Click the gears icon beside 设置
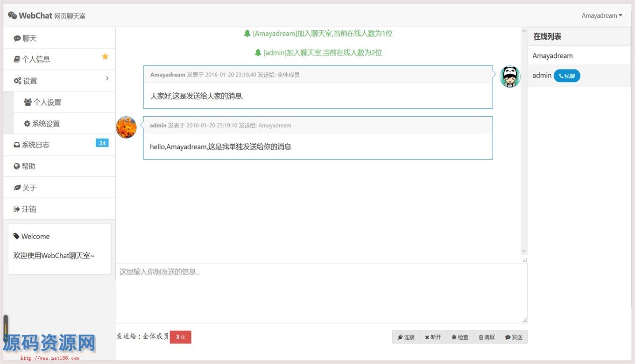Viewport: 635px width, 364px height. 18,81
